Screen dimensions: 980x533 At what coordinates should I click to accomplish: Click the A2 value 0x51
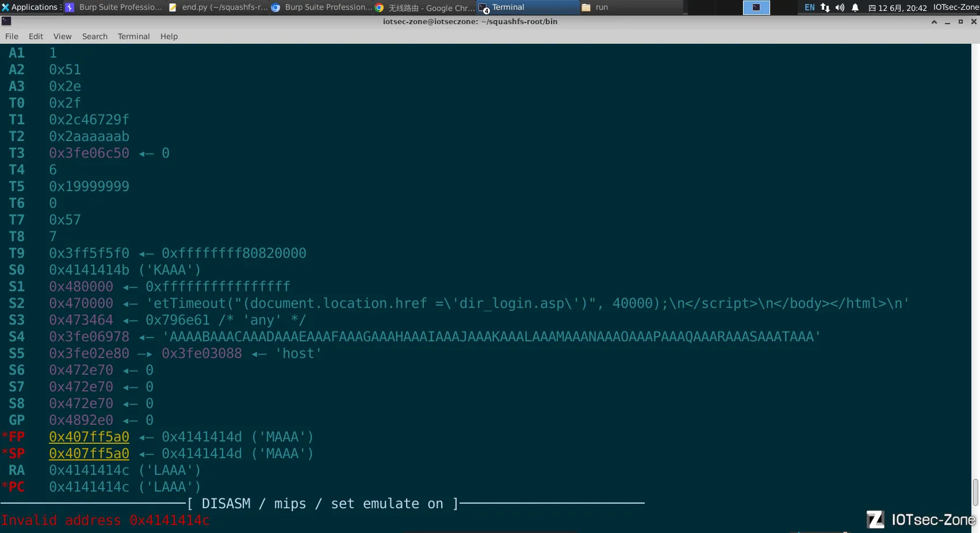pyautogui.click(x=65, y=70)
